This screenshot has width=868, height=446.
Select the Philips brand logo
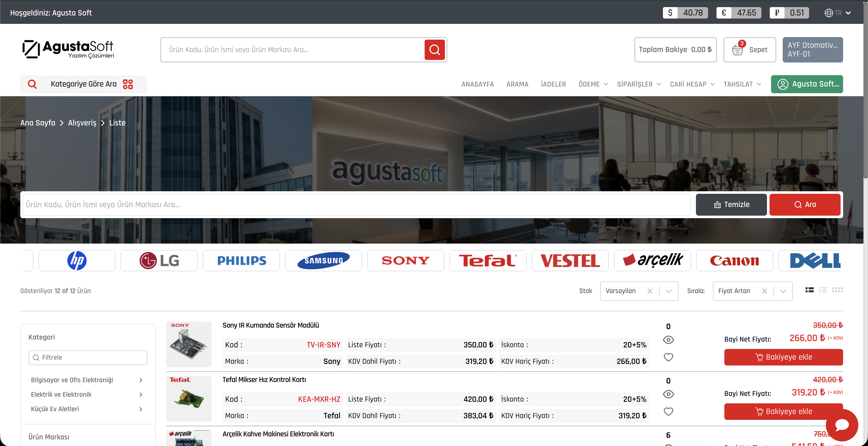[241, 261]
